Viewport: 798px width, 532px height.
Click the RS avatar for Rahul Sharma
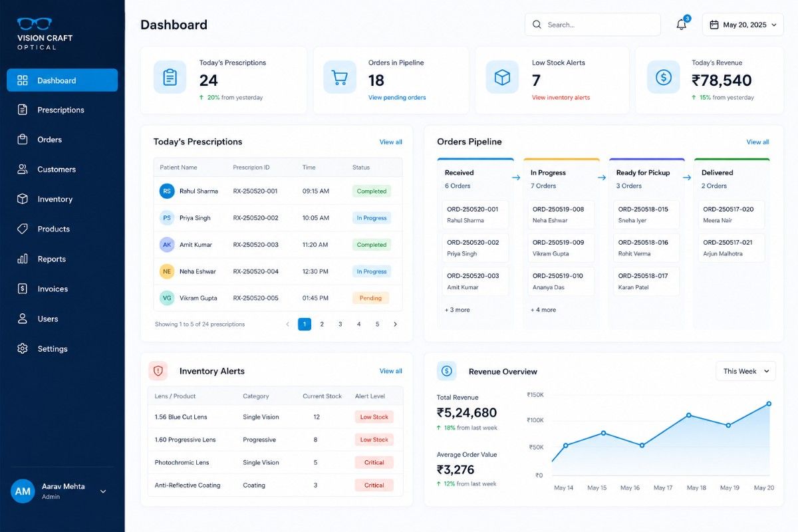(167, 191)
